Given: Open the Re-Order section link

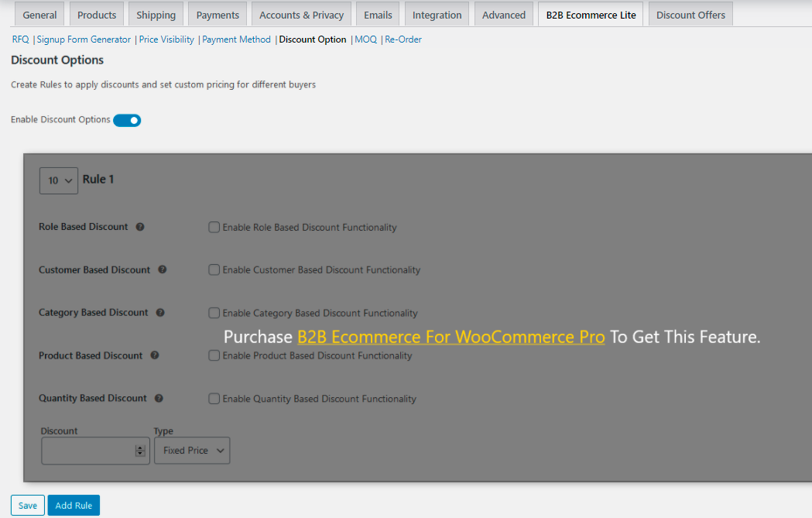Looking at the screenshot, I should click(x=403, y=39).
